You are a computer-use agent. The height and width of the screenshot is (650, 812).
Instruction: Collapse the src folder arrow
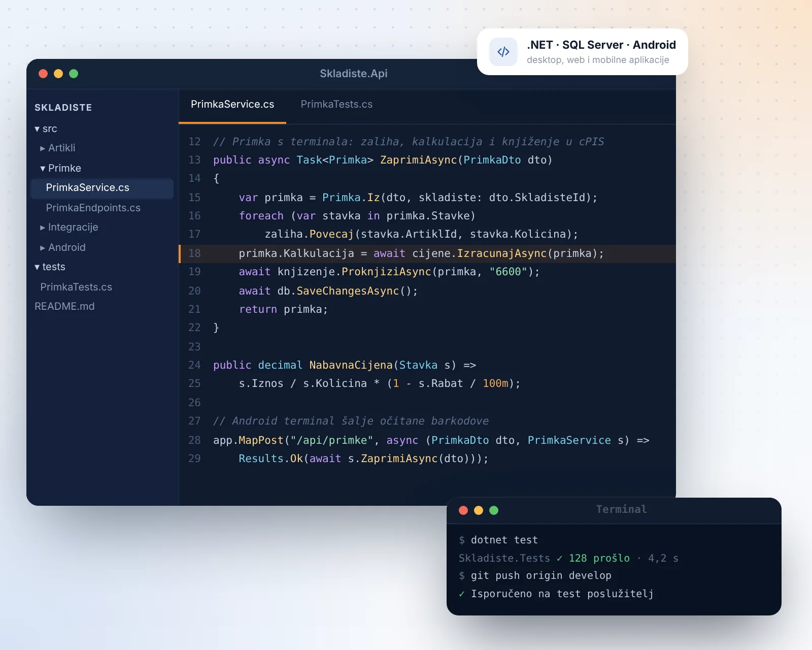point(37,129)
